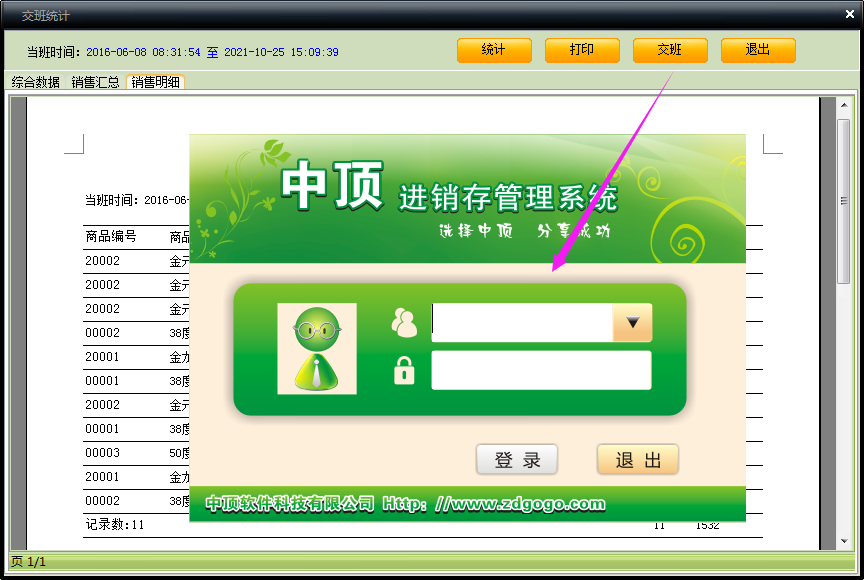Click the report scrollbar's down arrow

point(844,541)
